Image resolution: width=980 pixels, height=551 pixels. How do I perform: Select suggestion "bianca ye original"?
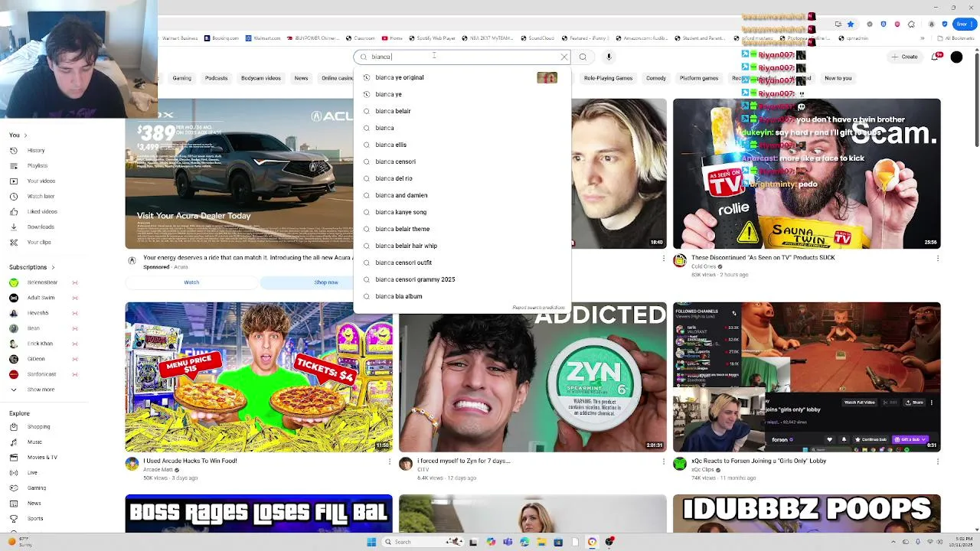point(462,77)
